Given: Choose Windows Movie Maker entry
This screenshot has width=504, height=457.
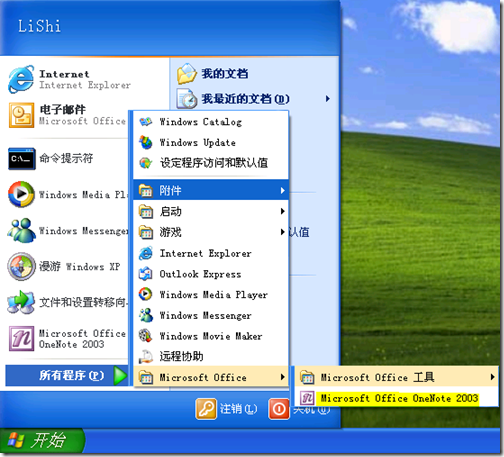Looking at the screenshot, I should [x=211, y=336].
